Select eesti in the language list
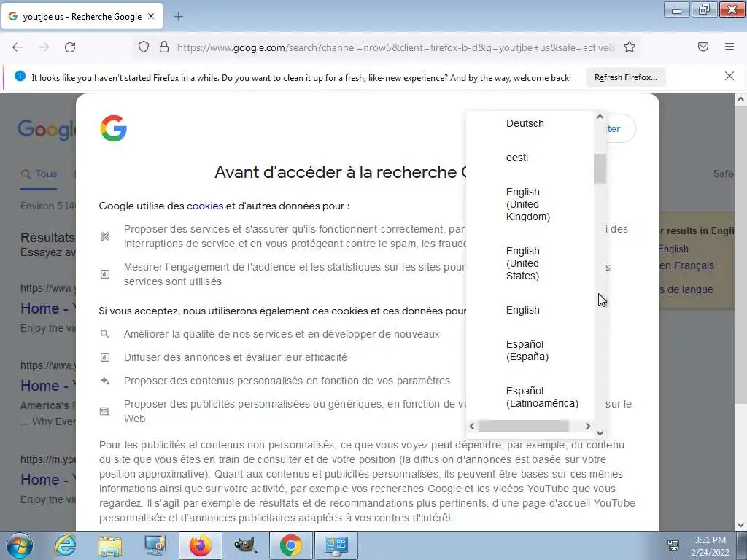Image resolution: width=747 pixels, height=560 pixels. pyautogui.click(x=517, y=157)
